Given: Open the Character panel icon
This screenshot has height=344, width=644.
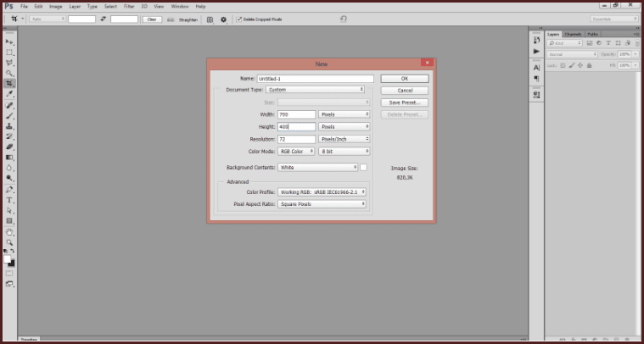Looking at the screenshot, I should 536,67.
